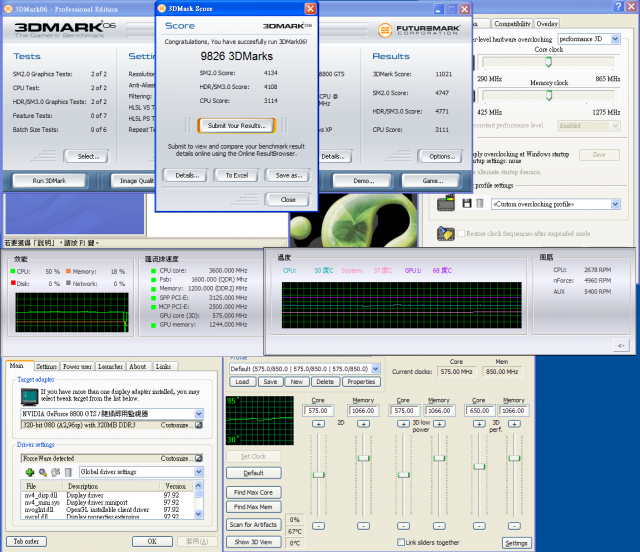Screen dimensions: 640x552
Task: Click the overclocking profile chip icon
Action: [446, 203]
